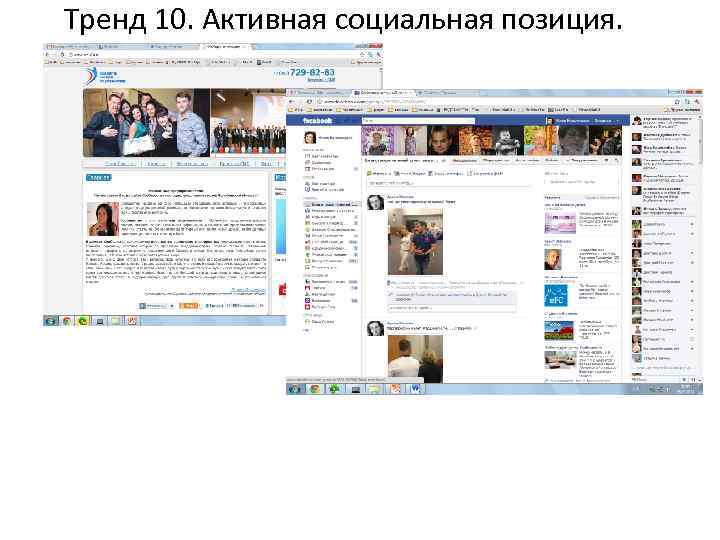Reload the Facebook page

click(309, 101)
